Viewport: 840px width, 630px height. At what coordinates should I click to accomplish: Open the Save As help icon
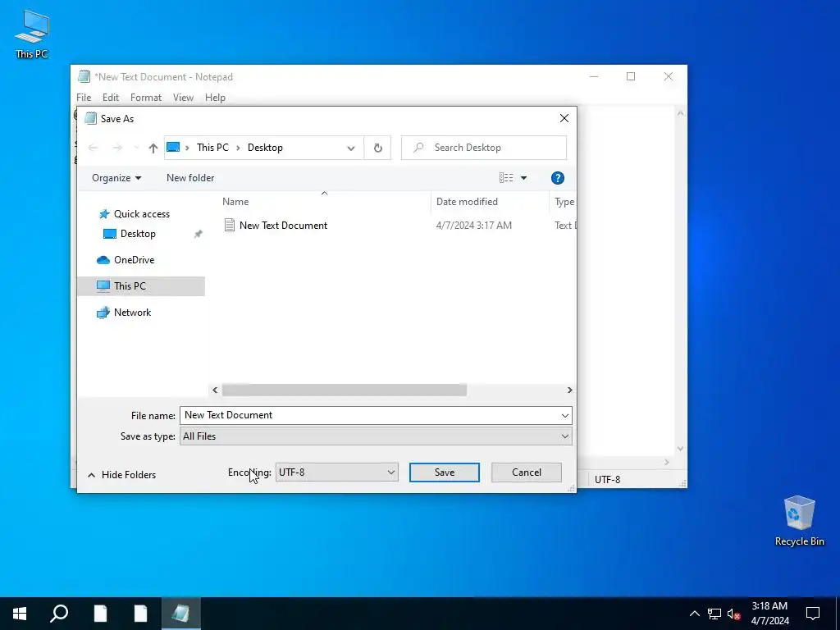point(557,178)
